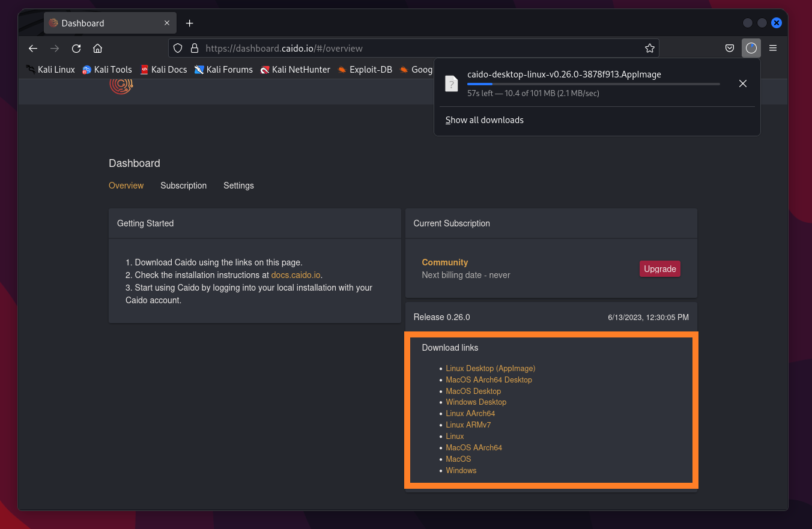Screen dimensions: 812x529
Task: Open the Kali Tools bookmark
Action: 107,70
